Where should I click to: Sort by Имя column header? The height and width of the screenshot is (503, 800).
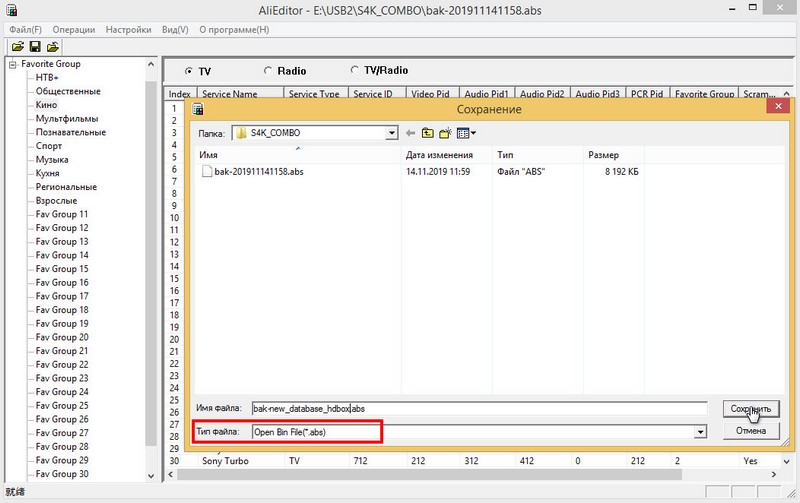click(x=298, y=155)
